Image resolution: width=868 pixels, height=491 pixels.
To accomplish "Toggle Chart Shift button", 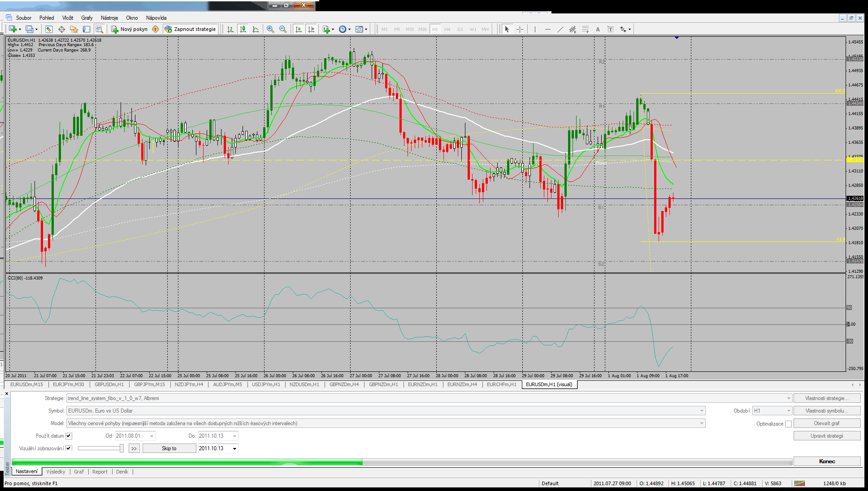I will point(311,29).
